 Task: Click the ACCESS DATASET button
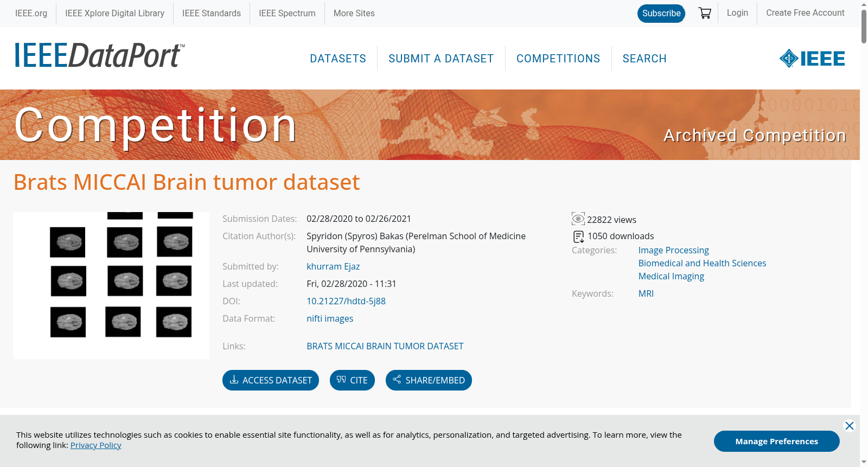tap(271, 380)
